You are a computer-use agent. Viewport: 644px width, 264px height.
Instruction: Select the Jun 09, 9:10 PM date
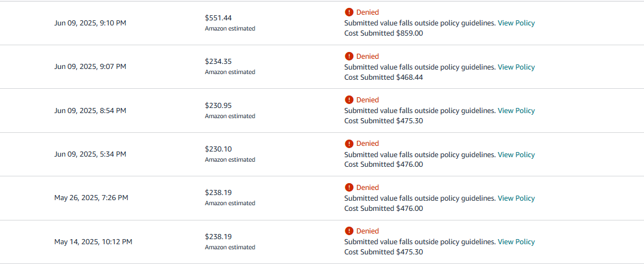90,23
